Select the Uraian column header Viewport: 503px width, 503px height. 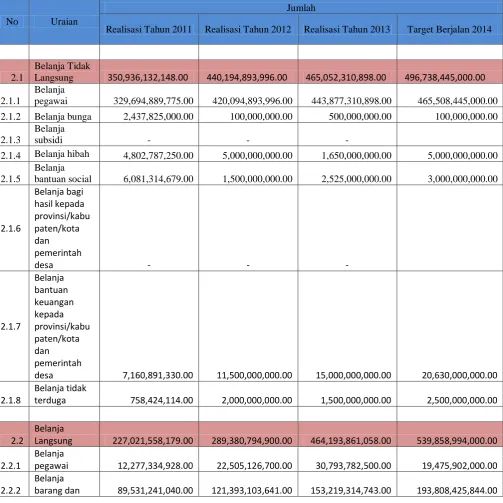[x=64, y=22]
